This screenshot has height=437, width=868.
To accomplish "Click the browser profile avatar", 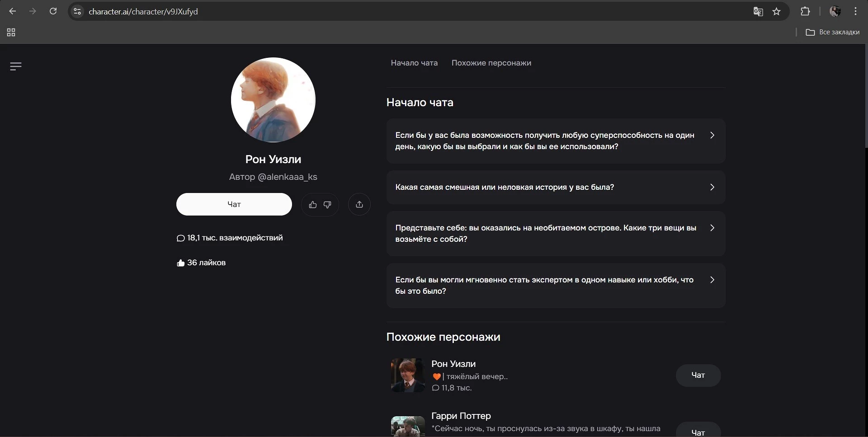I will pyautogui.click(x=835, y=12).
